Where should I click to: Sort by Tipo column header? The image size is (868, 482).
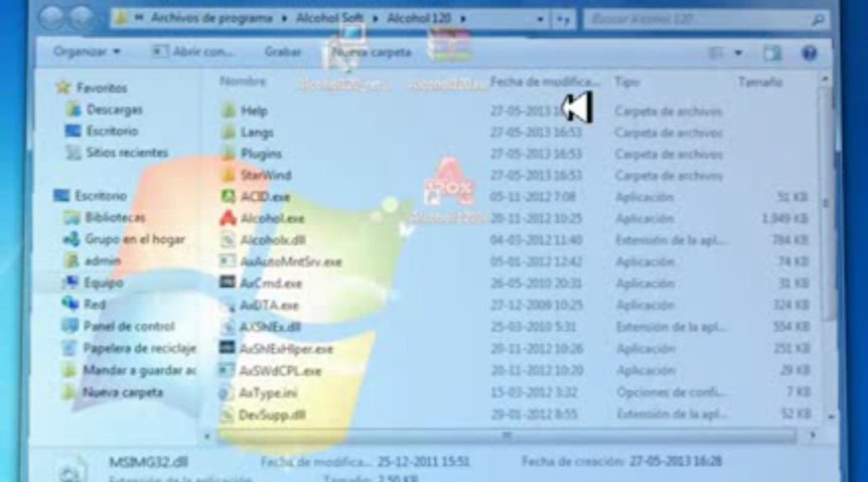[627, 82]
